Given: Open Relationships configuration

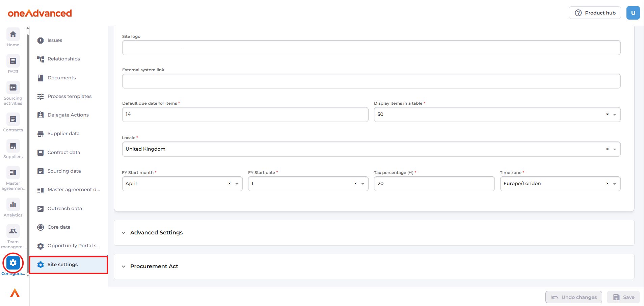Looking at the screenshot, I should click(x=69, y=59).
